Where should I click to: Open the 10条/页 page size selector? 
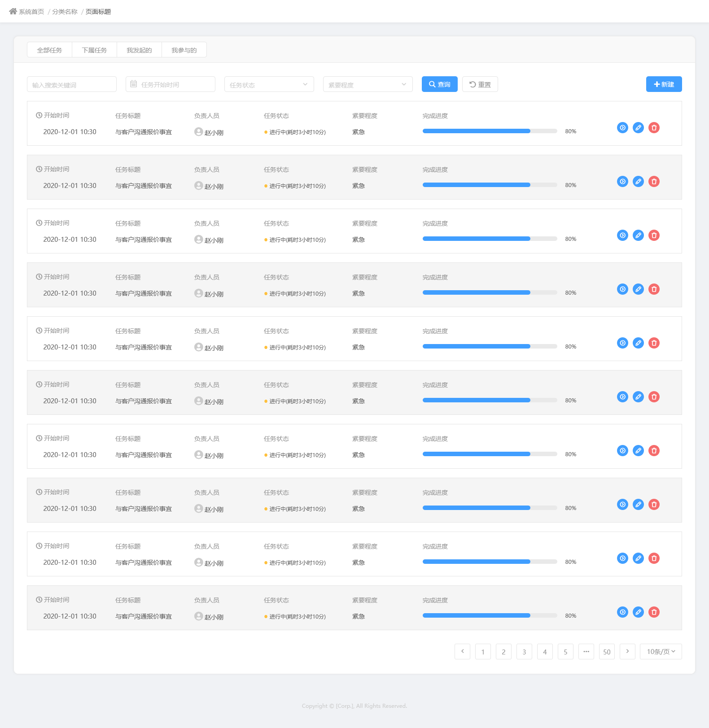pyautogui.click(x=661, y=652)
